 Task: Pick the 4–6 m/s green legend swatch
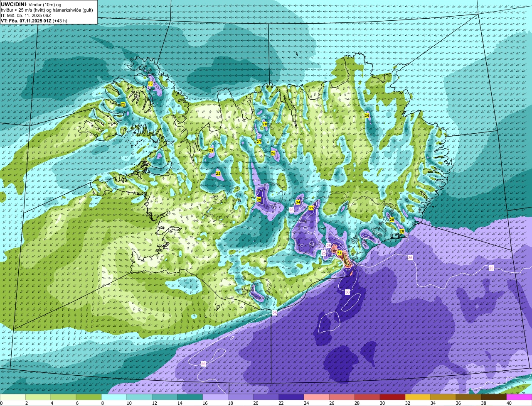click(x=64, y=397)
